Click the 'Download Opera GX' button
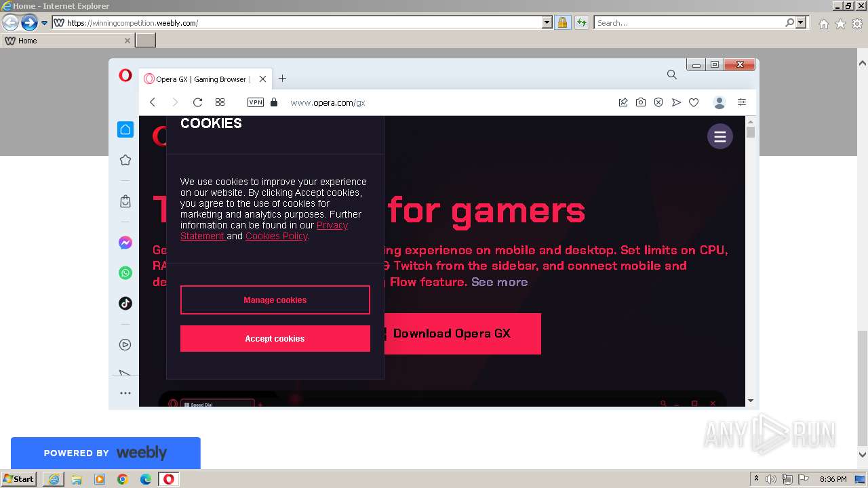 pyautogui.click(x=462, y=333)
